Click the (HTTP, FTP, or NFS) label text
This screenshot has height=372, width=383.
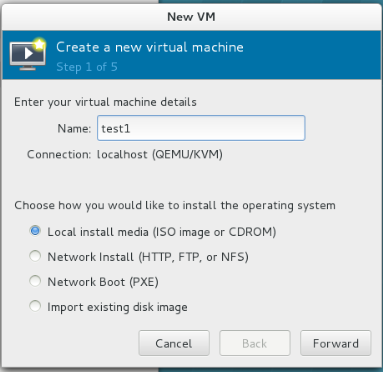193,257
